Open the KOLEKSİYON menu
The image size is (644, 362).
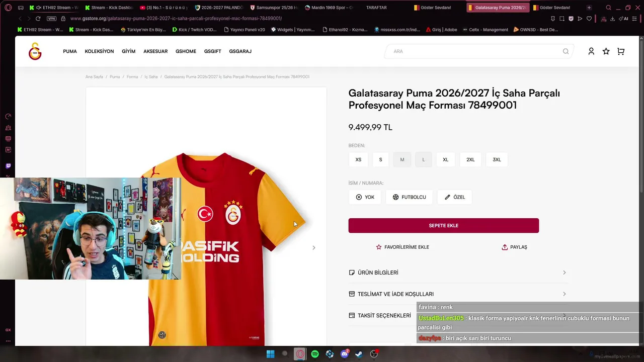[x=99, y=51]
